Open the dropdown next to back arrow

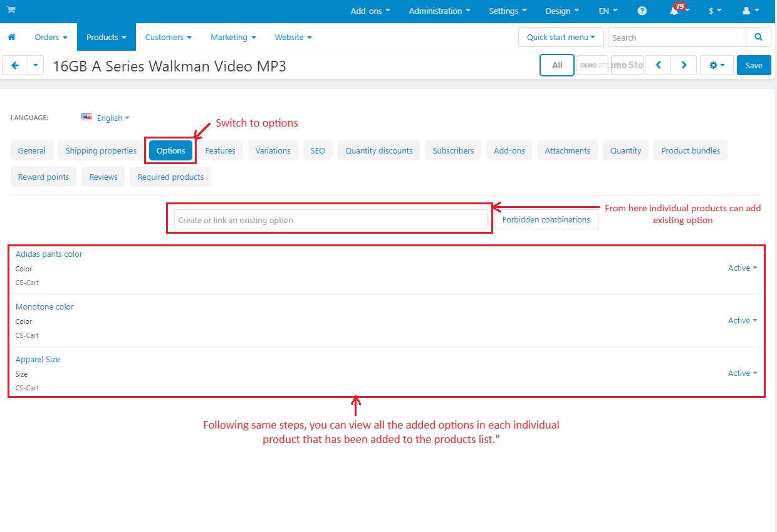pyautogui.click(x=36, y=65)
